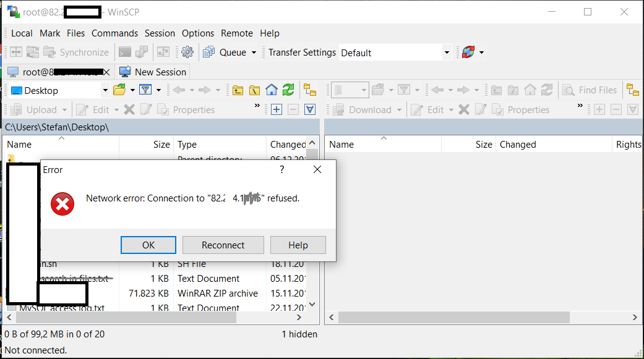This screenshot has height=359, width=644.
Task: Invert selection with the triangle icon
Action: [x=309, y=109]
